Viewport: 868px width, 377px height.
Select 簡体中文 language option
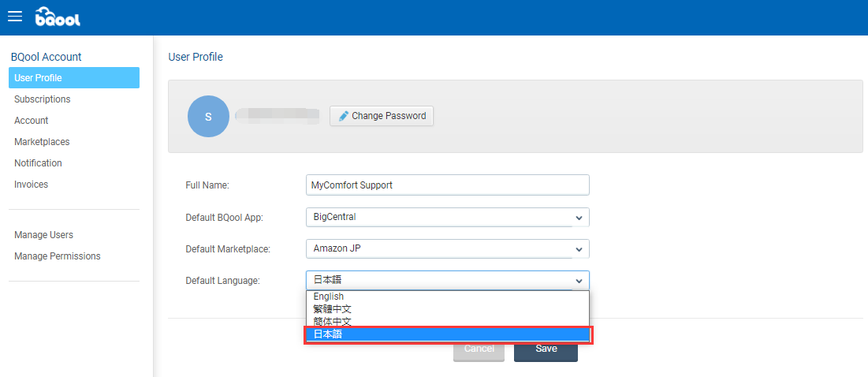click(x=447, y=321)
